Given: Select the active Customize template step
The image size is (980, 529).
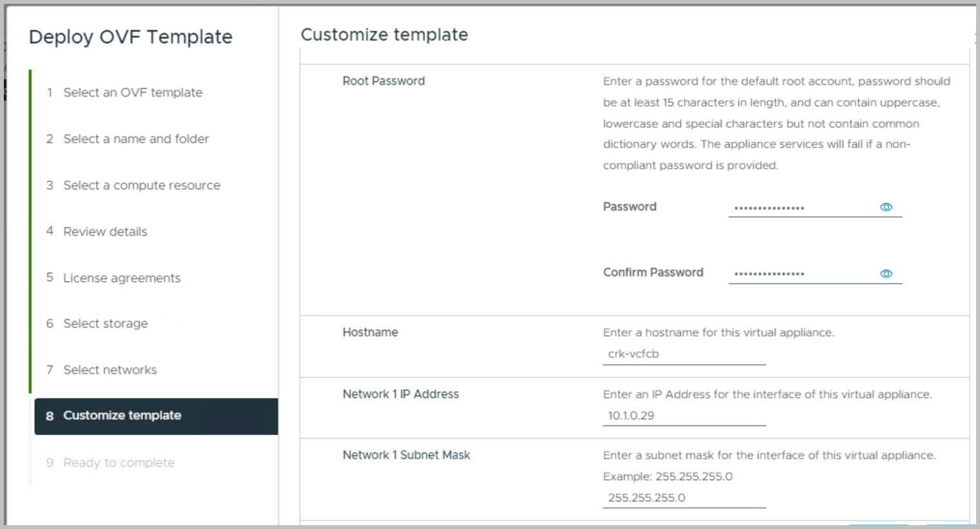Looking at the screenshot, I should click(x=122, y=416).
